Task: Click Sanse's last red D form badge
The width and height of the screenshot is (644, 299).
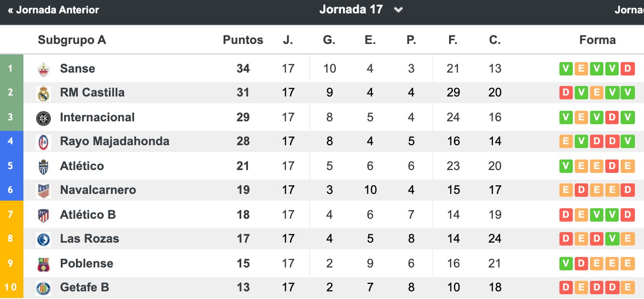Action: point(627,69)
